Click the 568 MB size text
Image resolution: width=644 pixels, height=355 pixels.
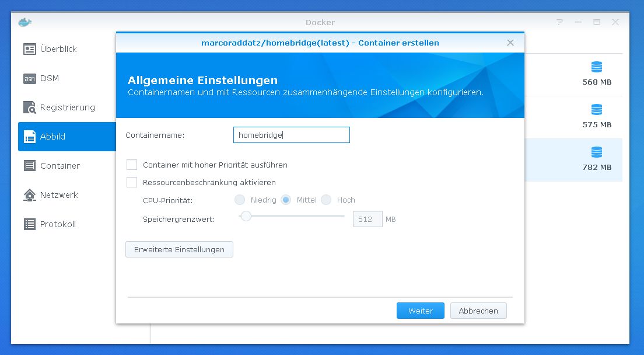click(x=597, y=82)
